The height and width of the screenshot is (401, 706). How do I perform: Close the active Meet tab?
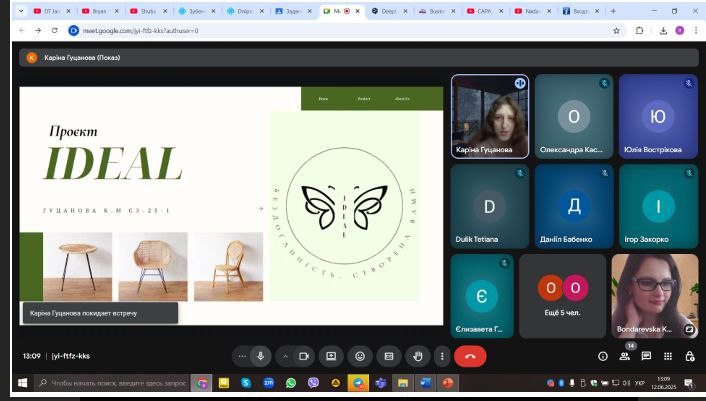358,11
